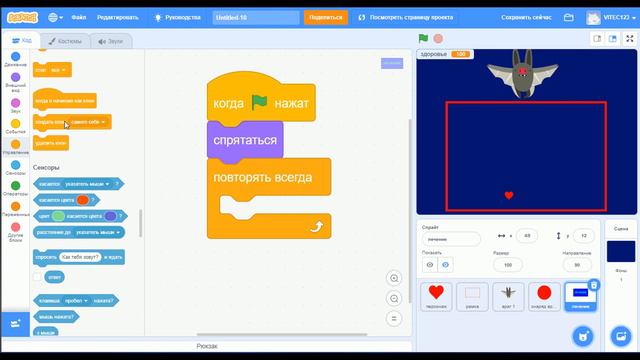The width and height of the screenshot is (640, 360).
Task: Click the sprite y coordinate field
Action: click(584, 236)
